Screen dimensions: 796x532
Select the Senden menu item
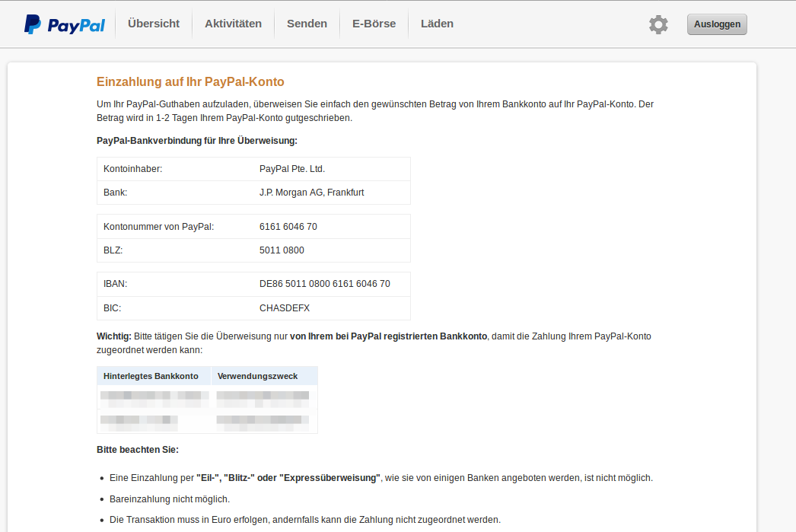pos(307,24)
